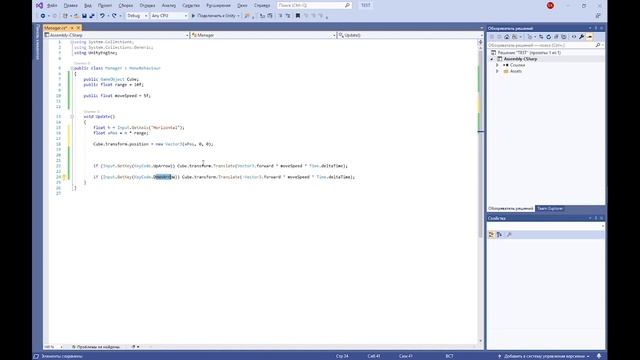Click the Save All icon in toolbar

(x=92, y=16)
